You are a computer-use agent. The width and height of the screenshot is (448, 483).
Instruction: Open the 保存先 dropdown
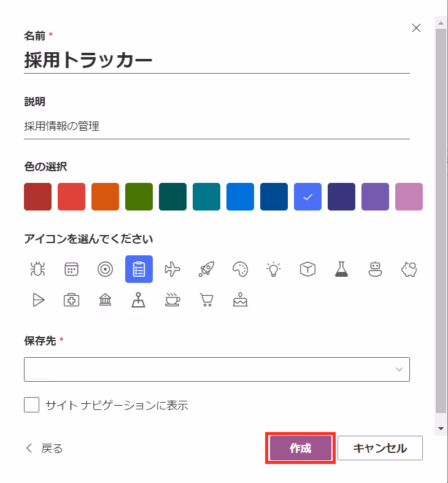[x=217, y=369]
